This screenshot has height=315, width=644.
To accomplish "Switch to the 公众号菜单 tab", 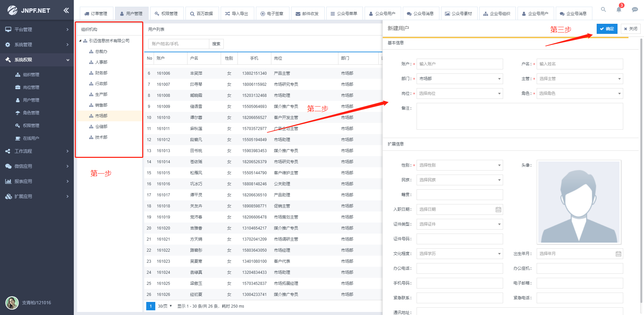I will click(x=344, y=14).
